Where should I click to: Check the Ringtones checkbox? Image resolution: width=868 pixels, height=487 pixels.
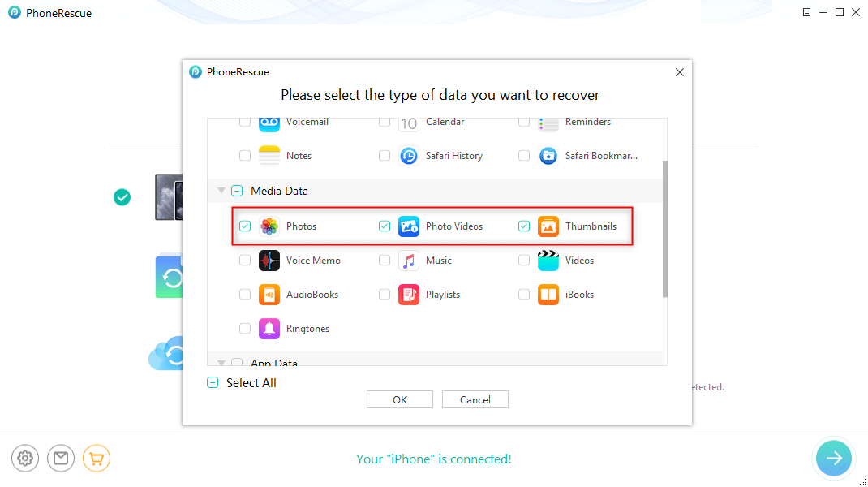coord(245,329)
